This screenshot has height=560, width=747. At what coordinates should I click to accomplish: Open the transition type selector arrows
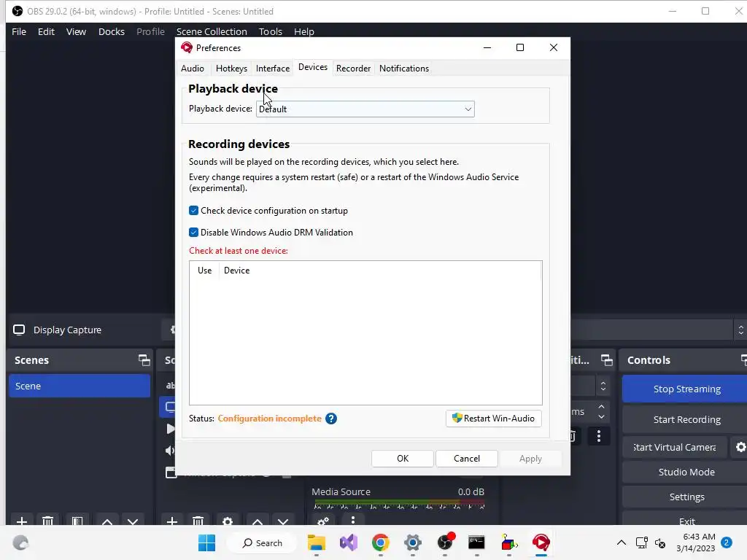603,386
